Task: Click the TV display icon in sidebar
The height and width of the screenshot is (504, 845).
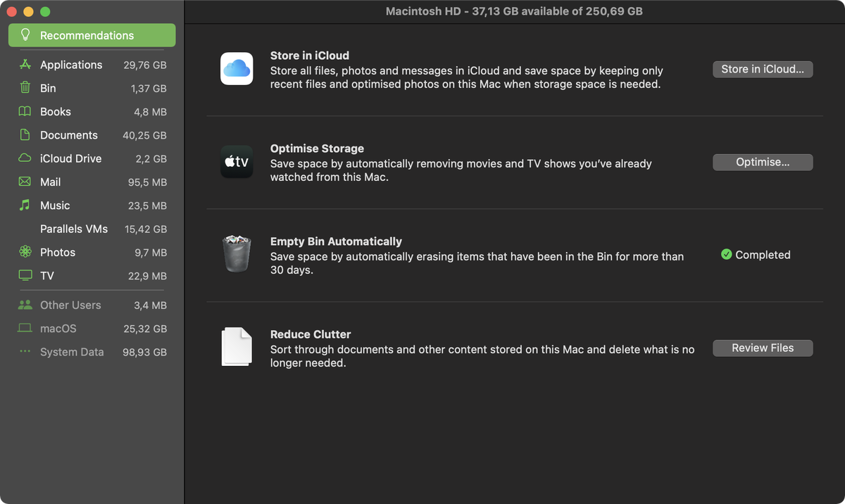Action: (25, 275)
